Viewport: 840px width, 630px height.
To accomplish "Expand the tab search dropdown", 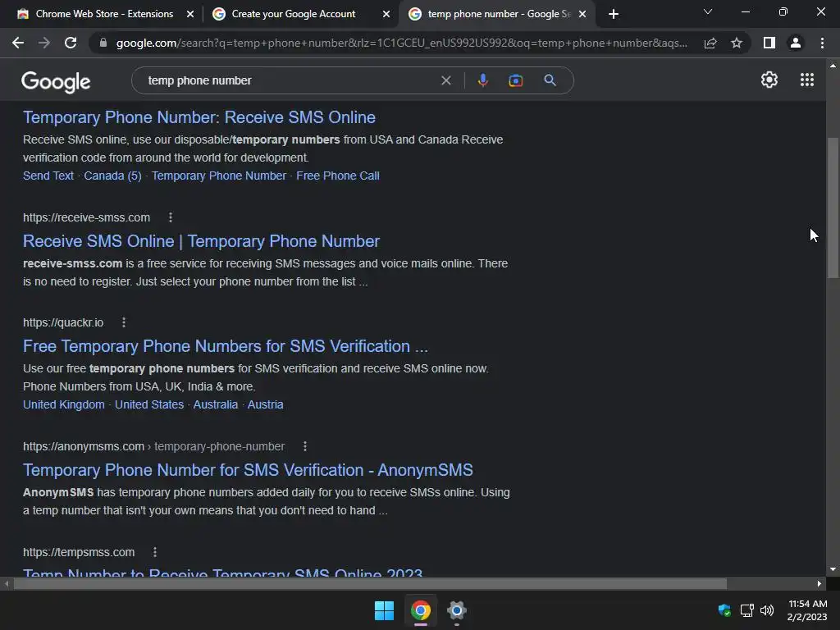I will pos(708,11).
